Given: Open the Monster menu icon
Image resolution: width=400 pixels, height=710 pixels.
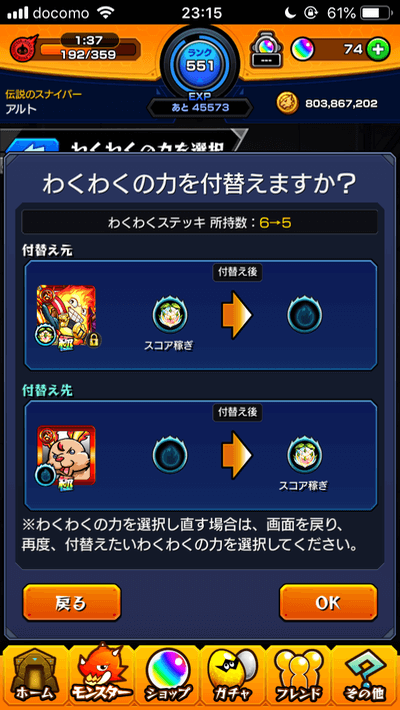Looking at the screenshot, I should click(x=101, y=675).
